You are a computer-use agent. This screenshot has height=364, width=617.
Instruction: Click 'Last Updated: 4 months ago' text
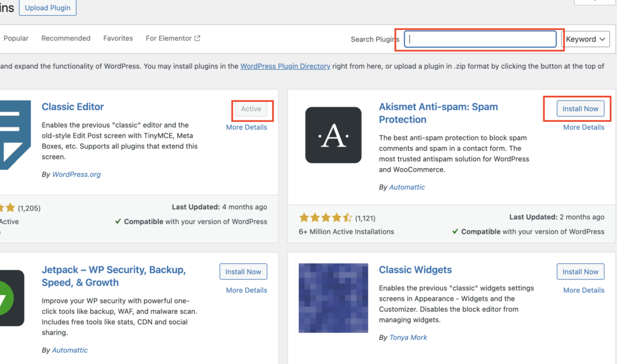pos(219,207)
